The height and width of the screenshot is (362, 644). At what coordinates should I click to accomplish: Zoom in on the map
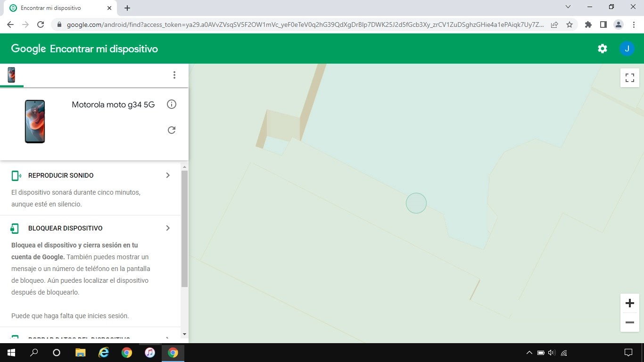(x=630, y=303)
